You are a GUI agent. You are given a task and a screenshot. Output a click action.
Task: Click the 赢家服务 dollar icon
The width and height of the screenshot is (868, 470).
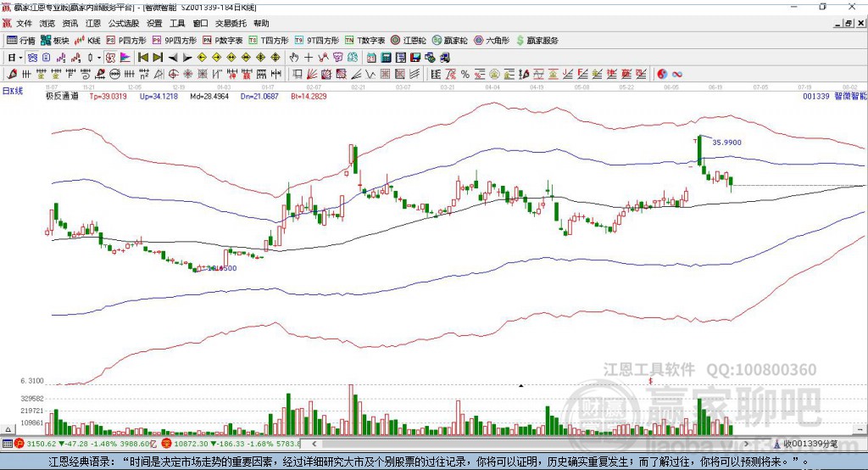click(x=520, y=41)
